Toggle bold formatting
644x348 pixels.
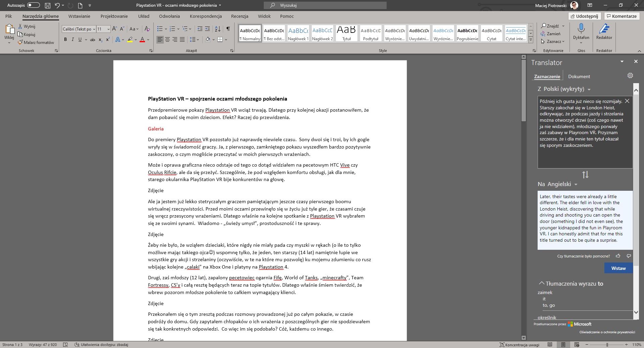65,40
